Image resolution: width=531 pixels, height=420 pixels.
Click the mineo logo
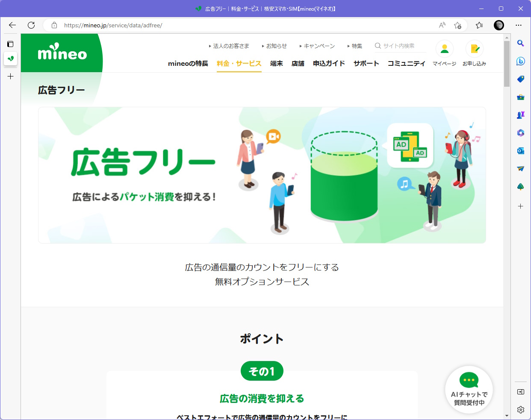click(x=62, y=53)
